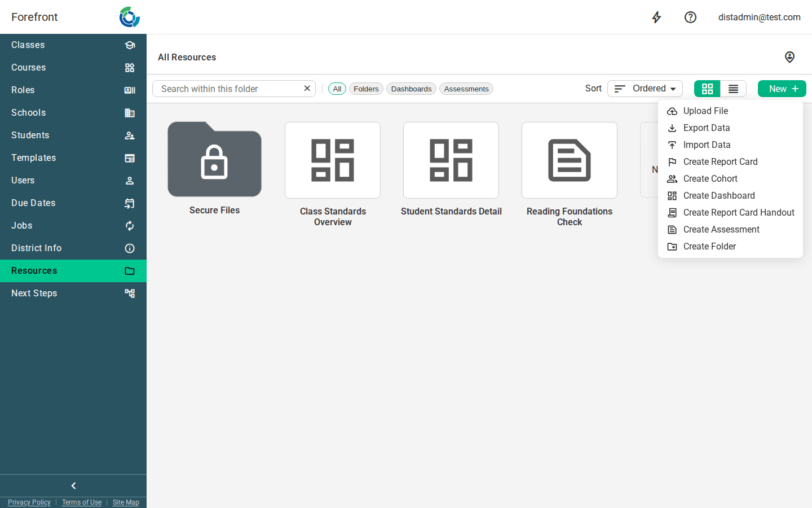
Task: Collapse the sidebar with the chevron arrow
Action: [x=73, y=485]
